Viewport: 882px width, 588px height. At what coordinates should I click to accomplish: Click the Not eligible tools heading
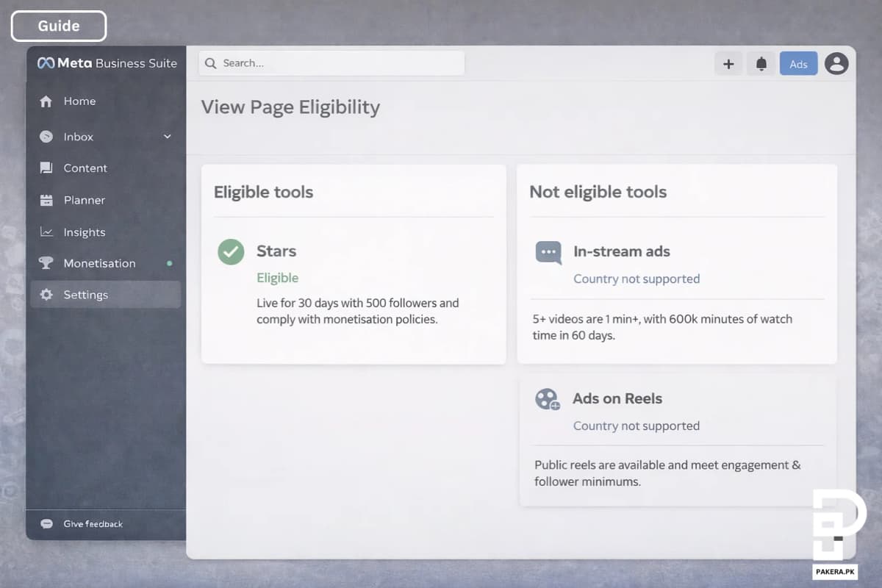pyautogui.click(x=598, y=192)
